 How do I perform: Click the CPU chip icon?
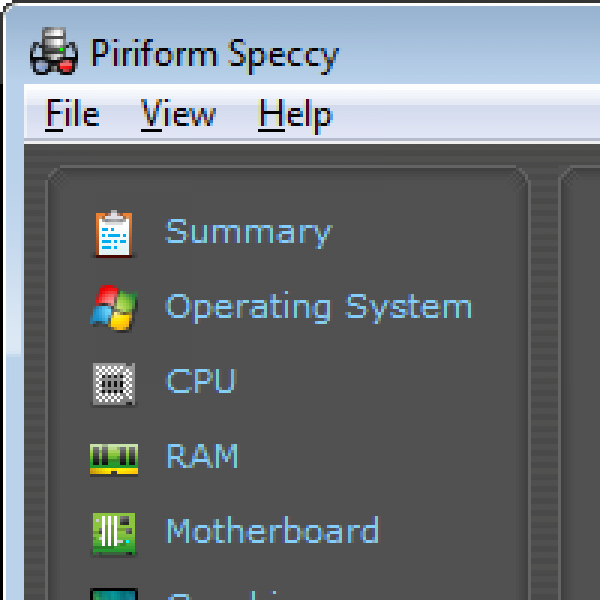coord(113,383)
